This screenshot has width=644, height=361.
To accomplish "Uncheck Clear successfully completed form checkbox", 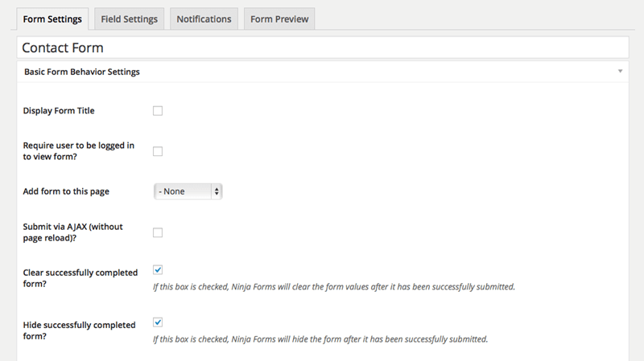I will point(158,270).
